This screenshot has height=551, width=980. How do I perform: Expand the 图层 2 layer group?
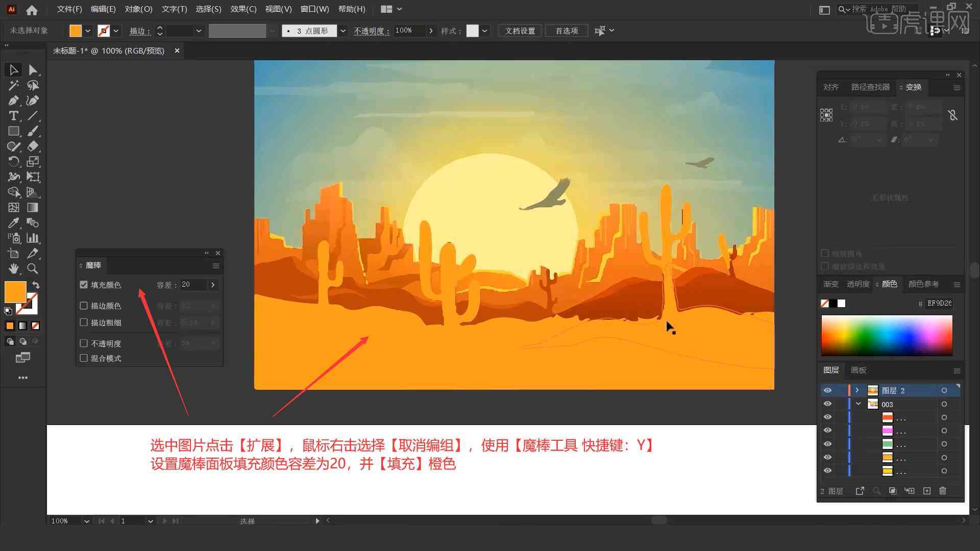click(x=857, y=390)
